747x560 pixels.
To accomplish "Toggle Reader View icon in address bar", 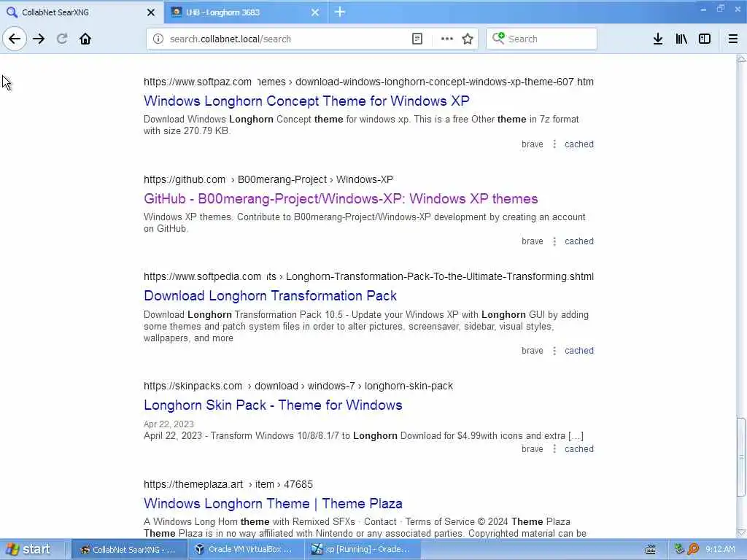I will [417, 39].
